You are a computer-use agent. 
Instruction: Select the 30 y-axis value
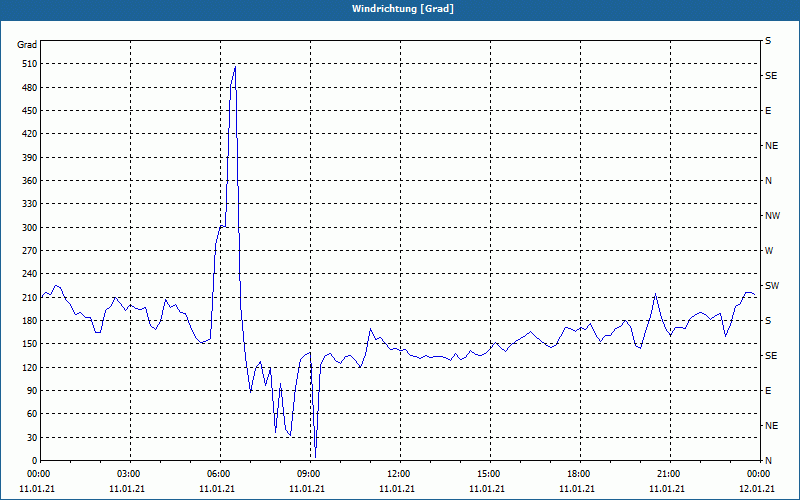32,437
